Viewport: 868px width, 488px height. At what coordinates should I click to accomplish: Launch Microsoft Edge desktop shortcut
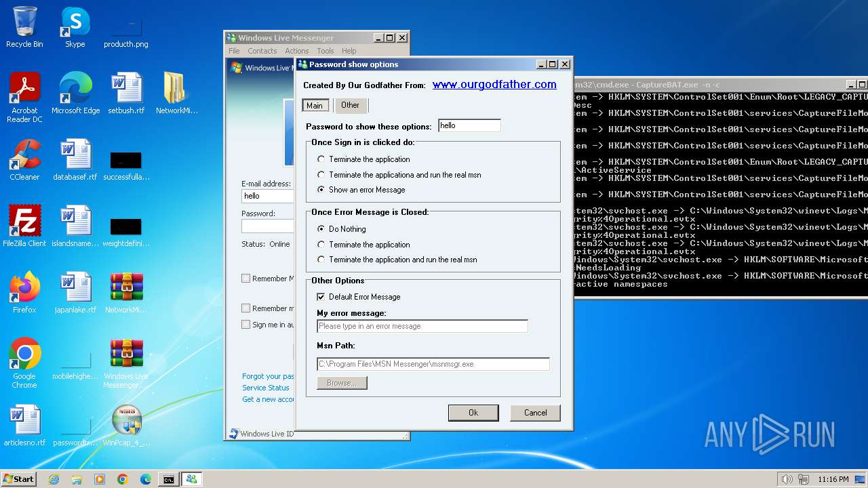pyautogui.click(x=75, y=94)
